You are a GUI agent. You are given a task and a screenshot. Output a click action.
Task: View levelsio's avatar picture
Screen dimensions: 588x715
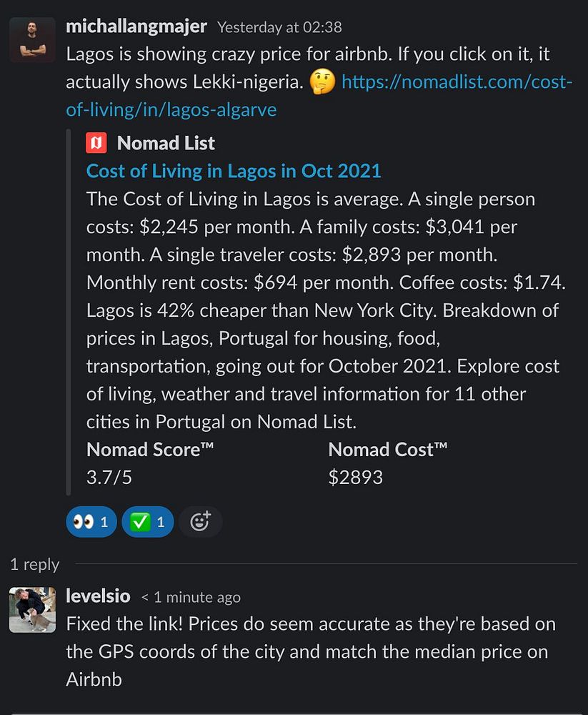[32, 610]
